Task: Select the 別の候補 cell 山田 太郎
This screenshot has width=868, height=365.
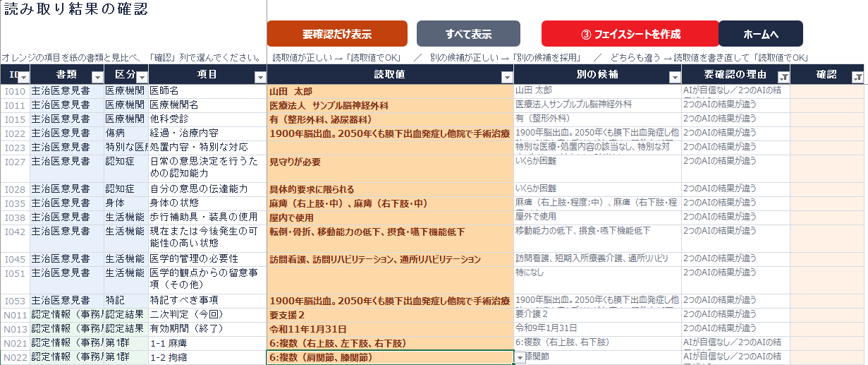Action: (597, 91)
